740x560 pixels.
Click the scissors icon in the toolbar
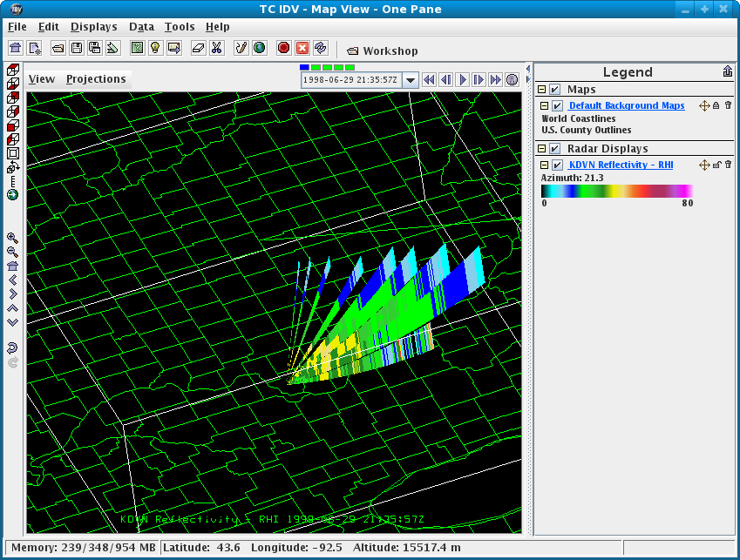[x=217, y=48]
